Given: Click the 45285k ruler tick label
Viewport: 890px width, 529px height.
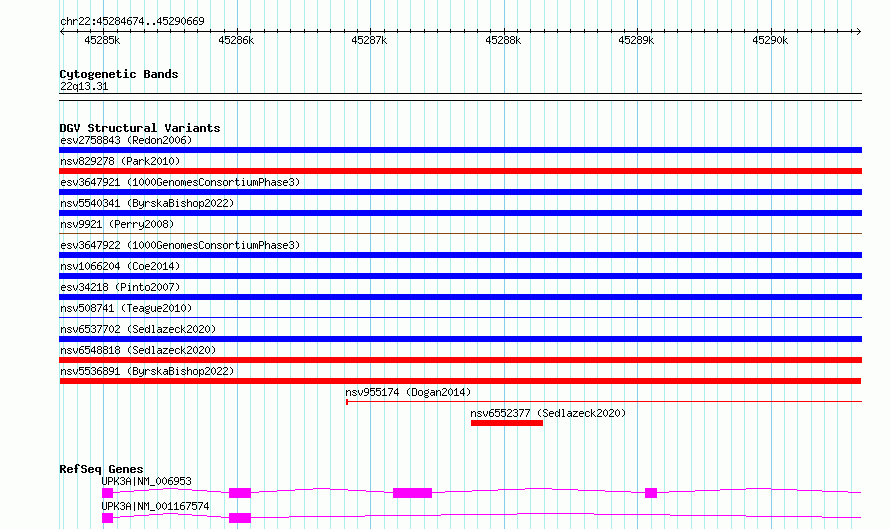Looking at the screenshot, I should [102, 40].
